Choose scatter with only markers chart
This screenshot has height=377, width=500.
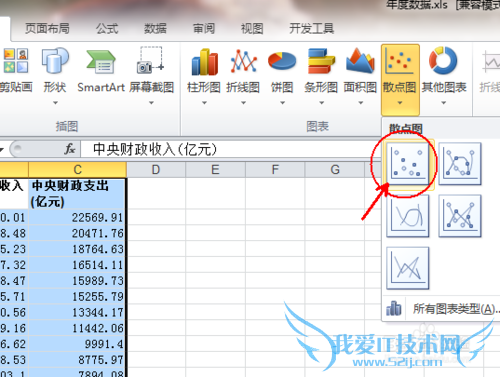coord(408,164)
